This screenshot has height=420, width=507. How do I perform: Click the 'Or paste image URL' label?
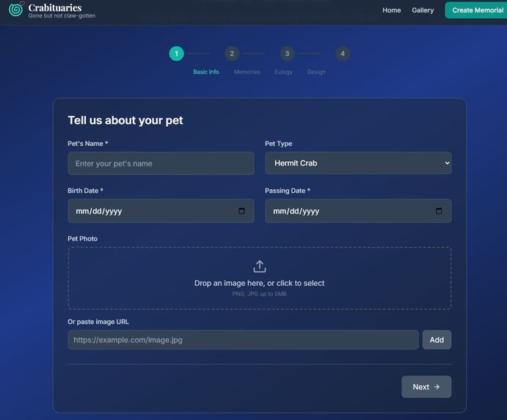98,322
